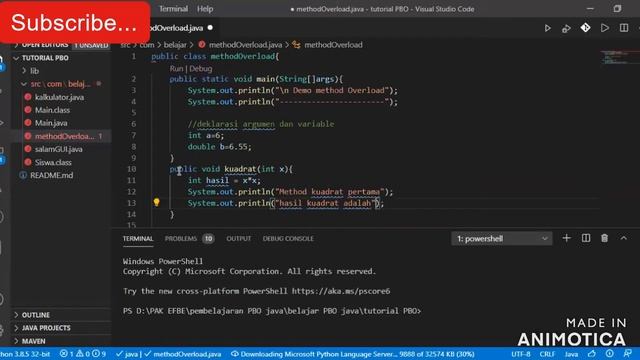
Task: Run the Java file with the first play icon
Action: point(547,28)
